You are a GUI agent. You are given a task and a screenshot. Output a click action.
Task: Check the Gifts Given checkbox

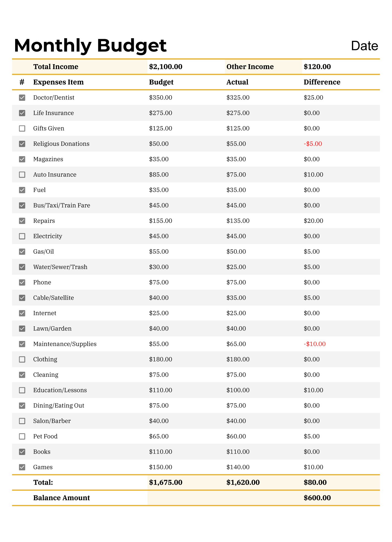[x=22, y=129]
